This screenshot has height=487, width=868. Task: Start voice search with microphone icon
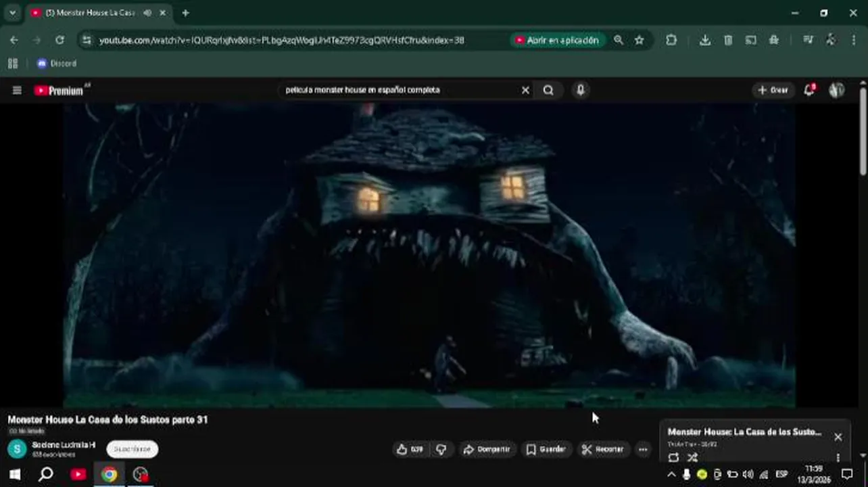pyautogui.click(x=581, y=90)
